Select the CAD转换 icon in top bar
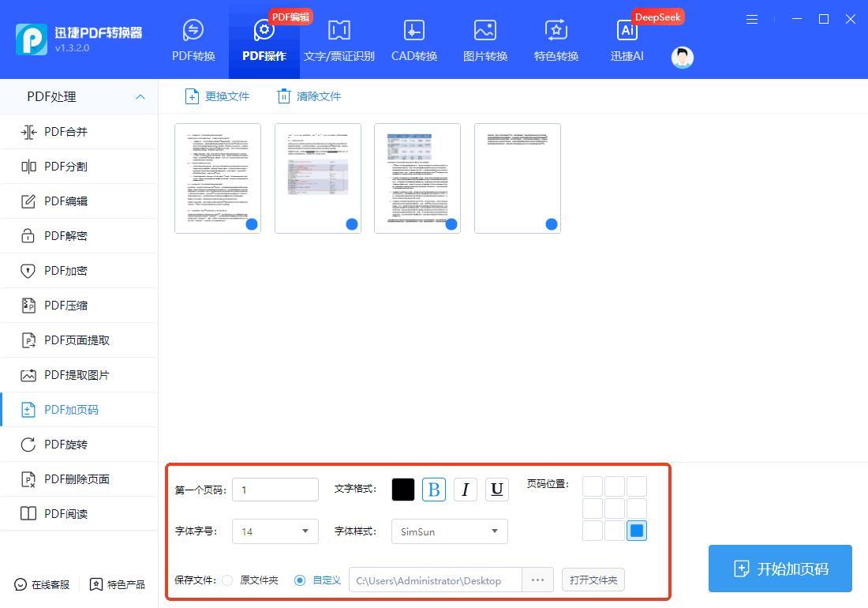The width and height of the screenshot is (868, 608). coord(414,31)
